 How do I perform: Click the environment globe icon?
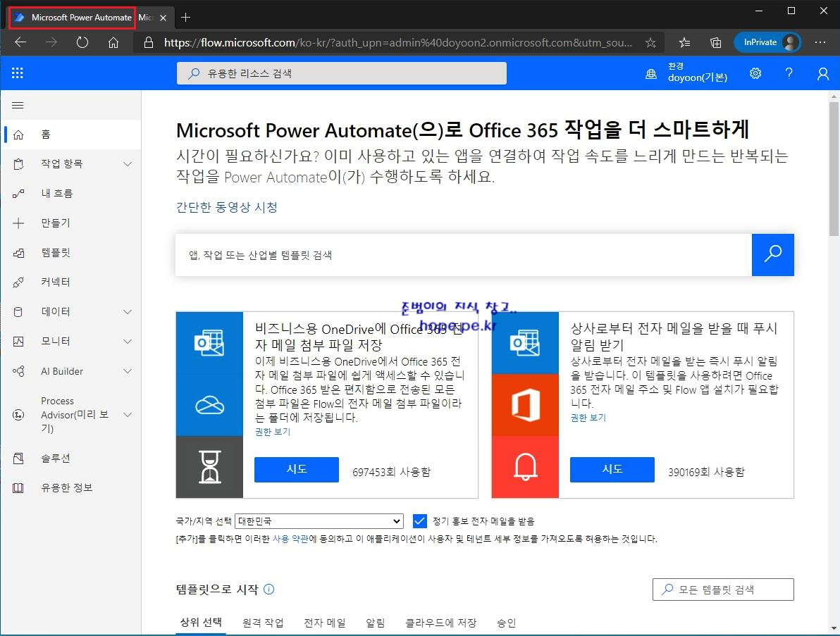(x=651, y=74)
